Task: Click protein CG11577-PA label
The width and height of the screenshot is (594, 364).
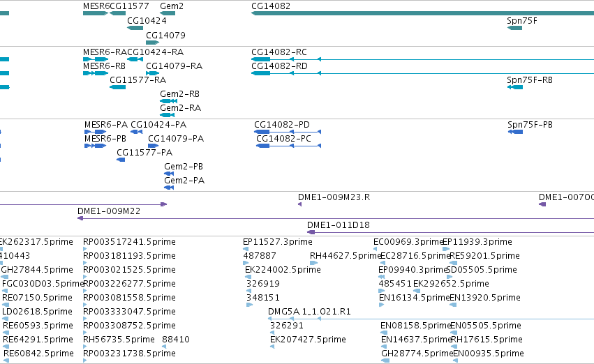Action: pyautogui.click(x=144, y=153)
